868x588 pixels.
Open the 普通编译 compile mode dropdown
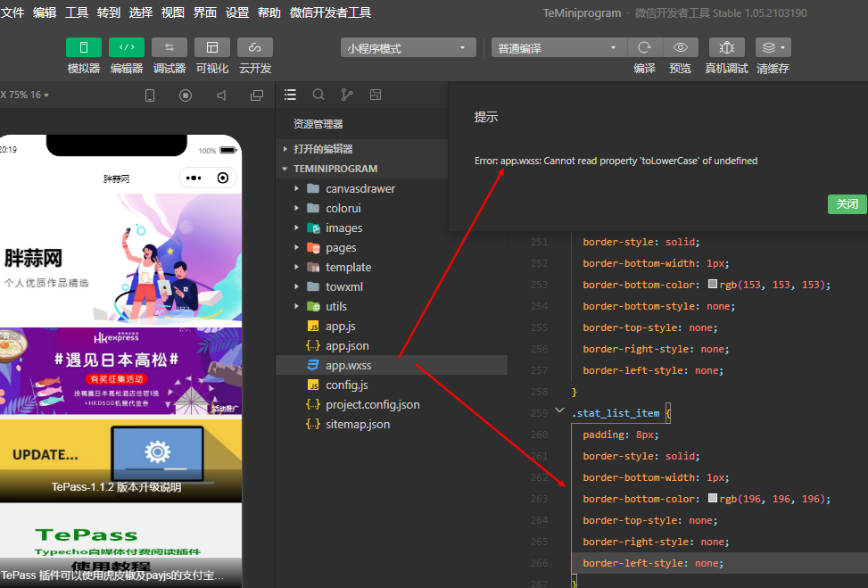click(x=558, y=48)
